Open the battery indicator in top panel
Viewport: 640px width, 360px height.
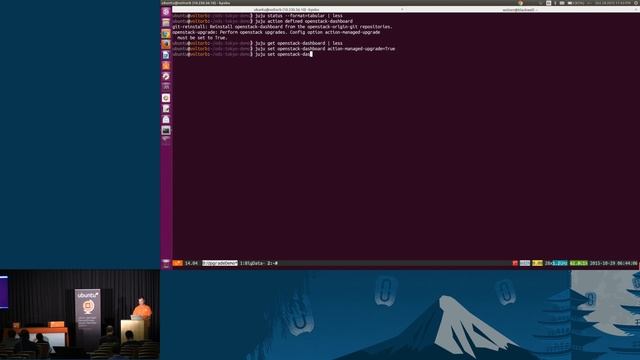pos(576,3)
